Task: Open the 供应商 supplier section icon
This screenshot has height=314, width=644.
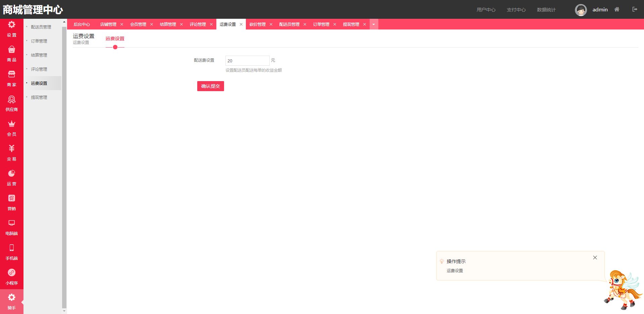Action: coord(12,99)
